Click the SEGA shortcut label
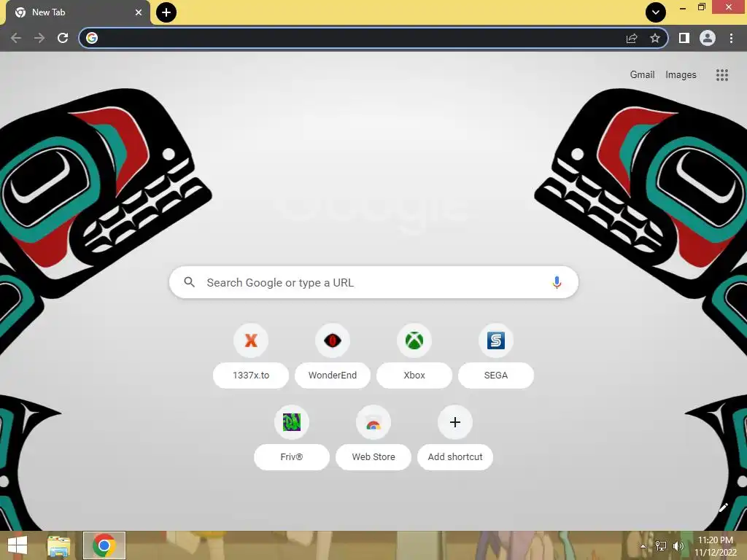Image resolution: width=747 pixels, height=560 pixels. pyautogui.click(x=496, y=376)
